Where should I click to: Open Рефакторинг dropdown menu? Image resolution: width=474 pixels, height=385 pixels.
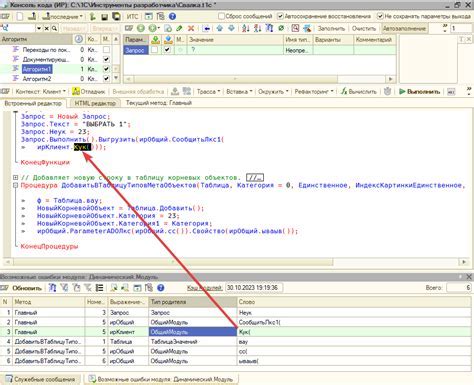click(314, 91)
